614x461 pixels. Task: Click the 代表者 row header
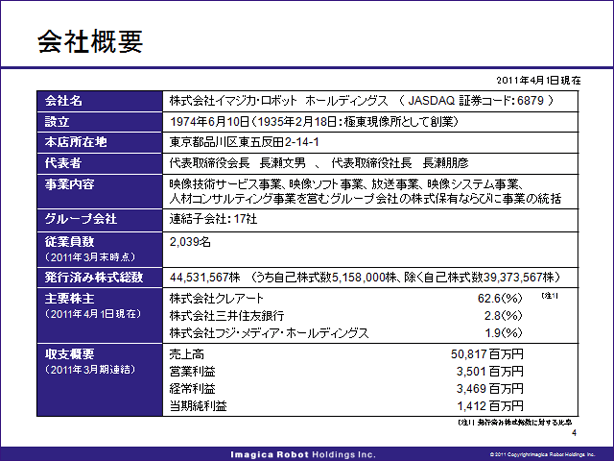(x=63, y=163)
